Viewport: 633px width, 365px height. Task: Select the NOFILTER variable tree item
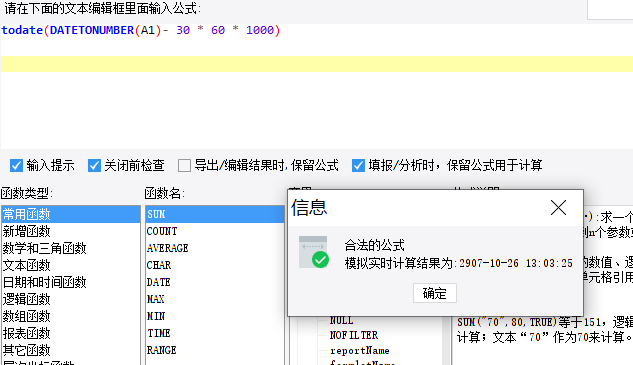(354, 335)
